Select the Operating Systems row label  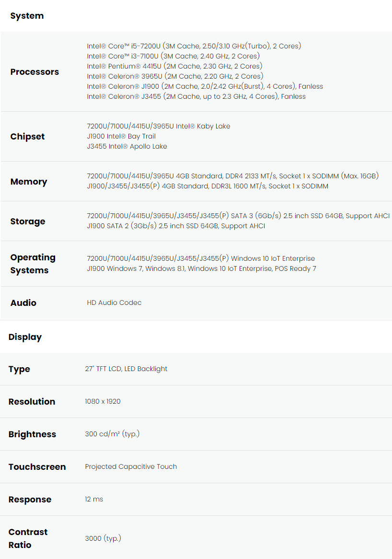tap(33, 264)
